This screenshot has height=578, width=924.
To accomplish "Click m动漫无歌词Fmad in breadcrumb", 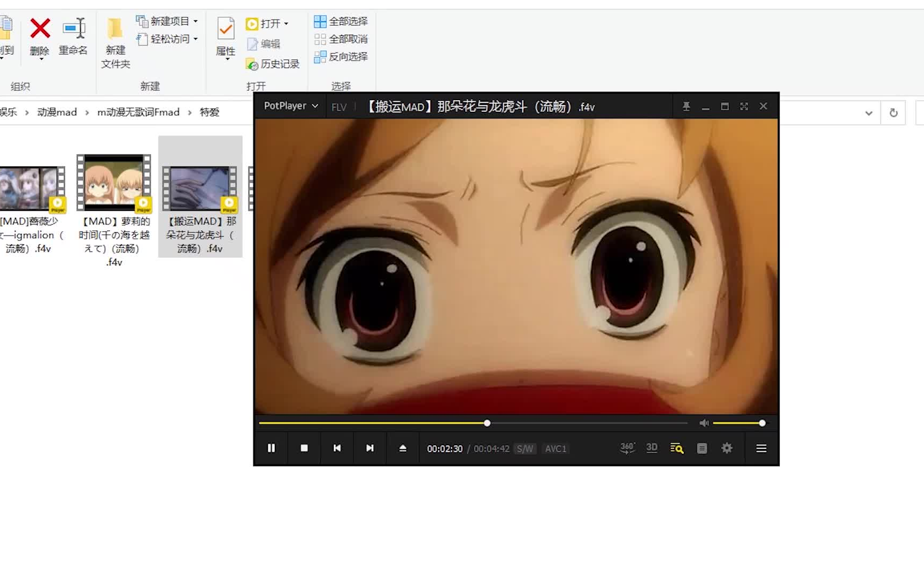I will click(138, 112).
